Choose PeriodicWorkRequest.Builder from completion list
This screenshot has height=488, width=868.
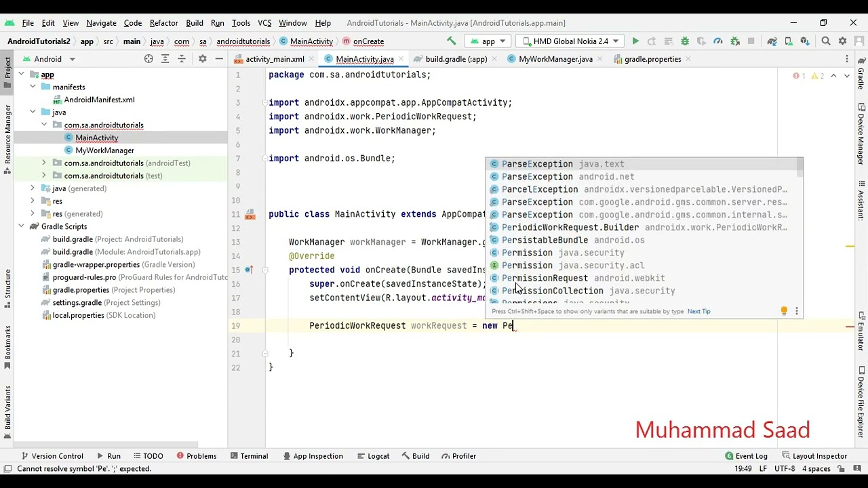coord(644,227)
